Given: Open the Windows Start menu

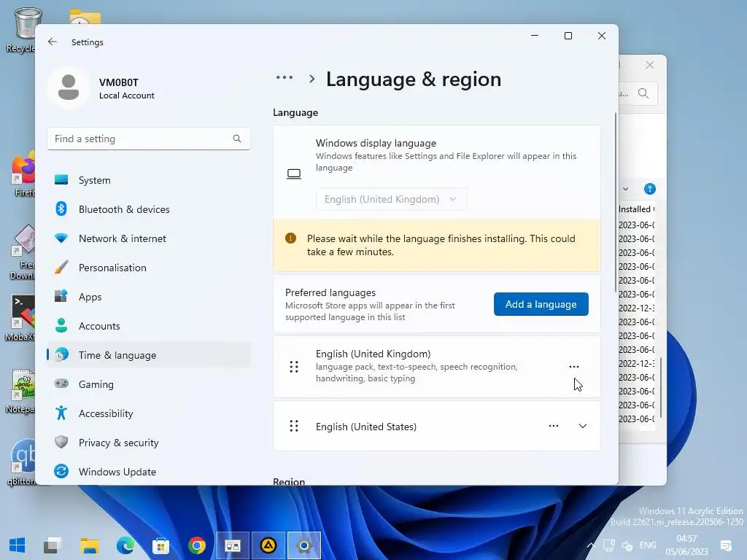Looking at the screenshot, I should pyautogui.click(x=18, y=545).
